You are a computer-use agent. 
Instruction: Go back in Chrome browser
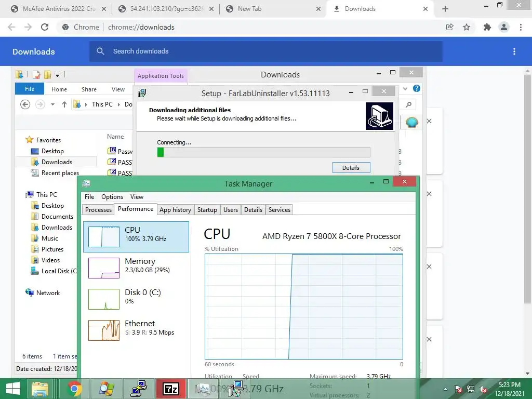point(11,27)
